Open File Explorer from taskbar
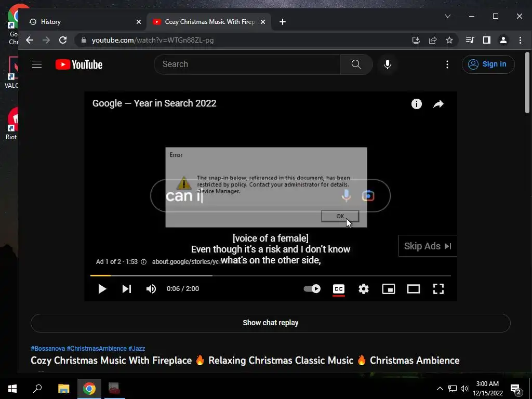Viewport: 532px width, 399px height. pos(63,389)
